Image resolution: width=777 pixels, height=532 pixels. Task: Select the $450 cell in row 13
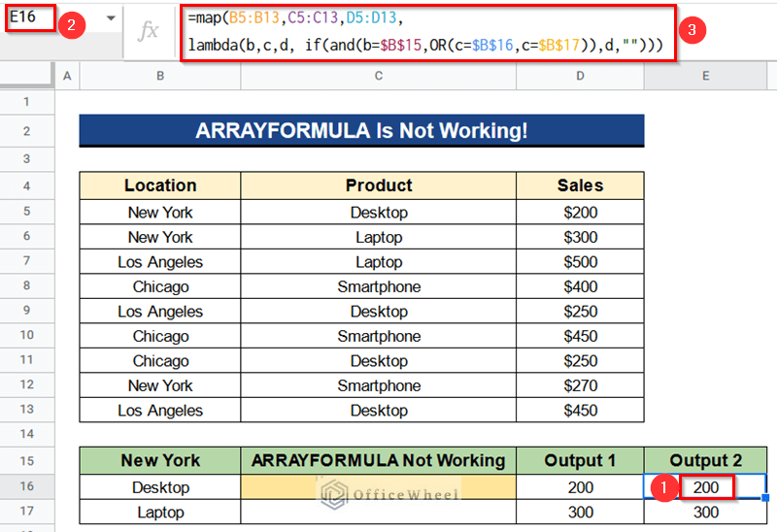pos(580,410)
